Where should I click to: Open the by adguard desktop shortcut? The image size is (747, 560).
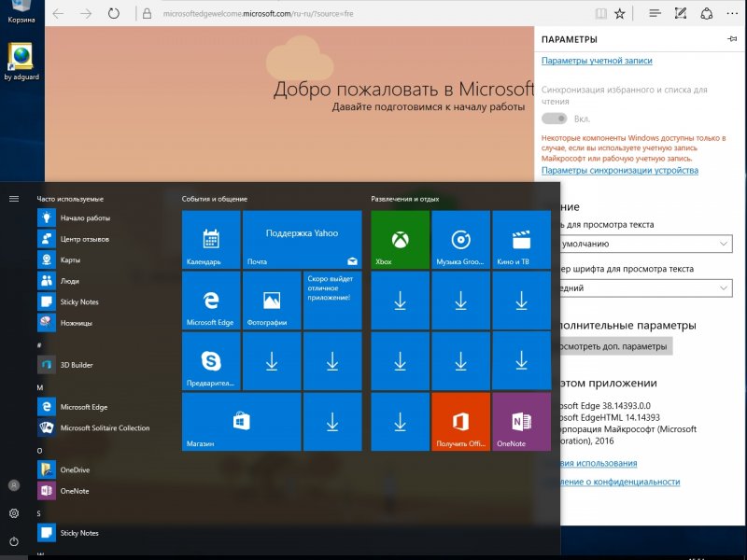click(21, 62)
